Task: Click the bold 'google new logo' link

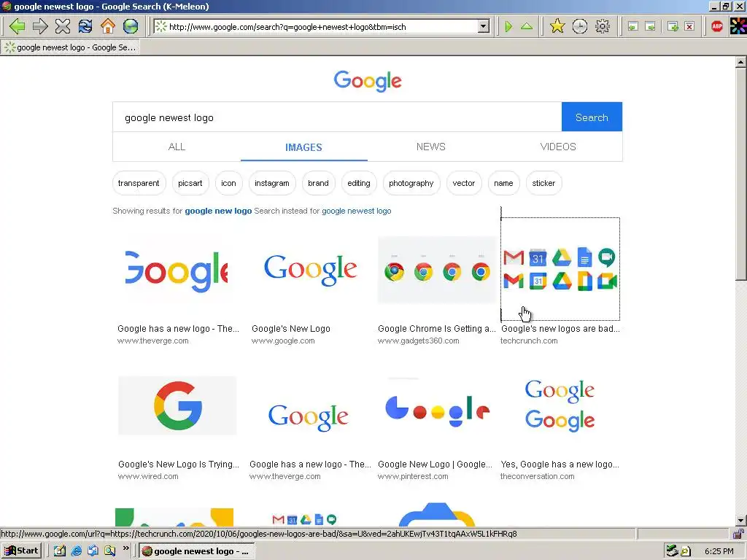Action: pos(218,211)
